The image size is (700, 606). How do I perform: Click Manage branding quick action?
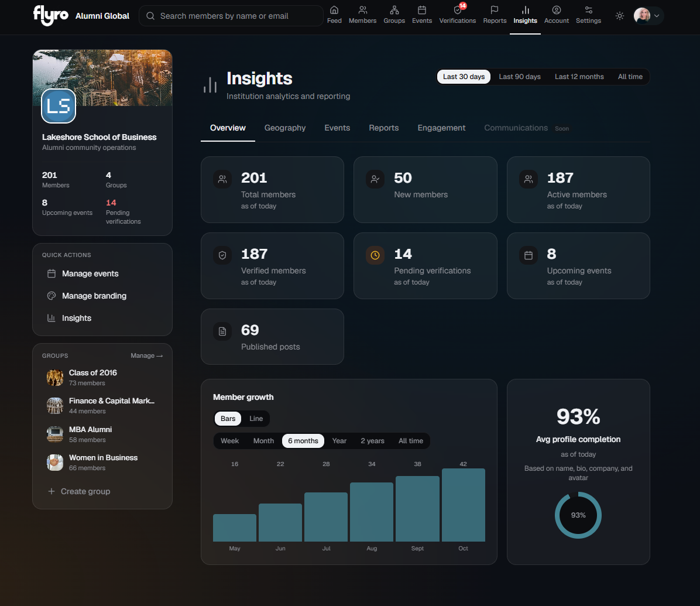102,296
